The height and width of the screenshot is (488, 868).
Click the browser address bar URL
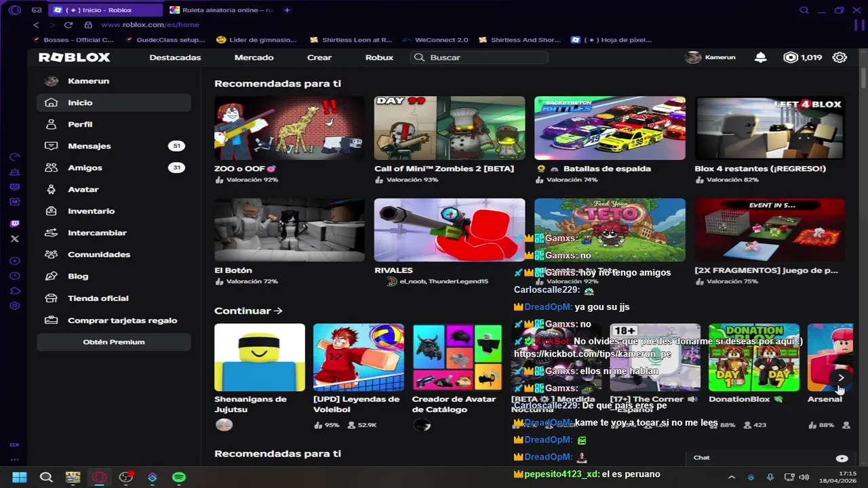click(150, 24)
